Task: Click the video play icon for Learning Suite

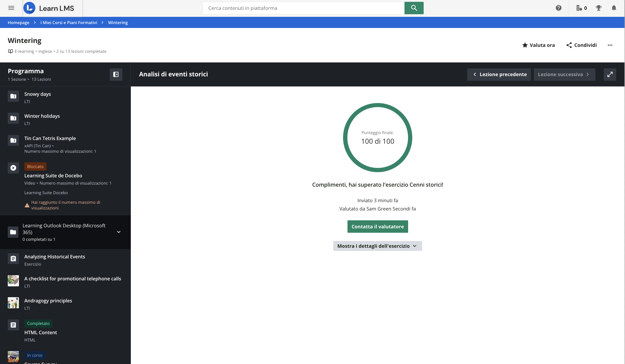Action: pyautogui.click(x=13, y=168)
